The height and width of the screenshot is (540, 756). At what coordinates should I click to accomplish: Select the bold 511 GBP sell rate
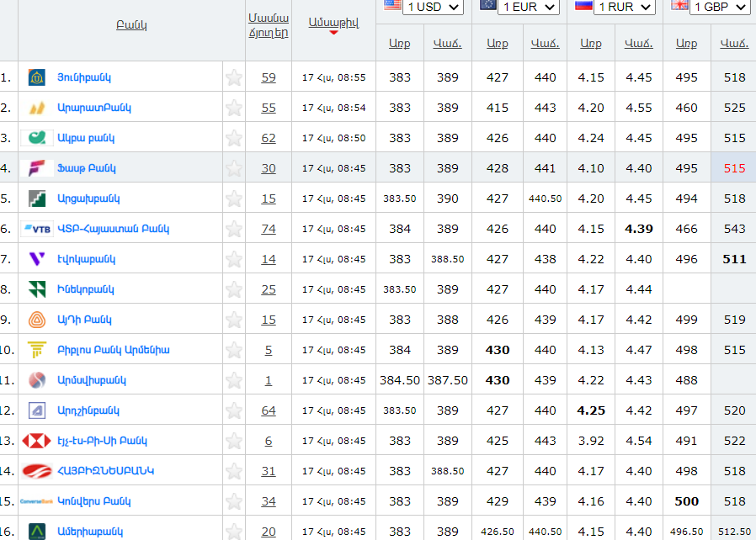pos(735,259)
